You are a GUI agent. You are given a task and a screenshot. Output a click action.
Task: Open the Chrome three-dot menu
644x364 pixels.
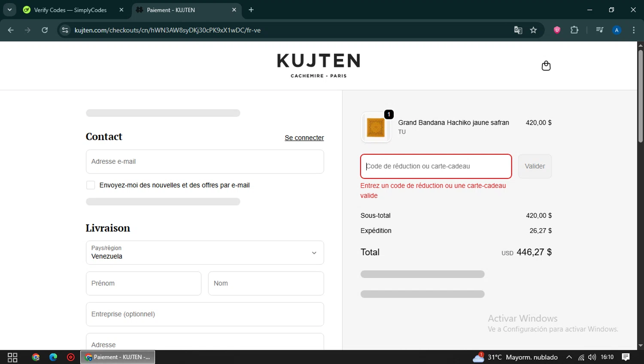pos(634,30)
